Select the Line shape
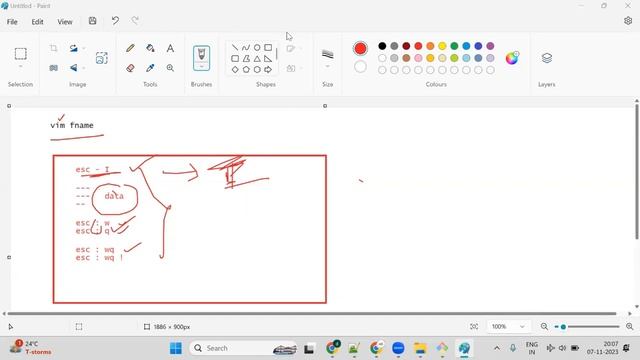This screenshot has width=640, height=360. tap(235, 48)
